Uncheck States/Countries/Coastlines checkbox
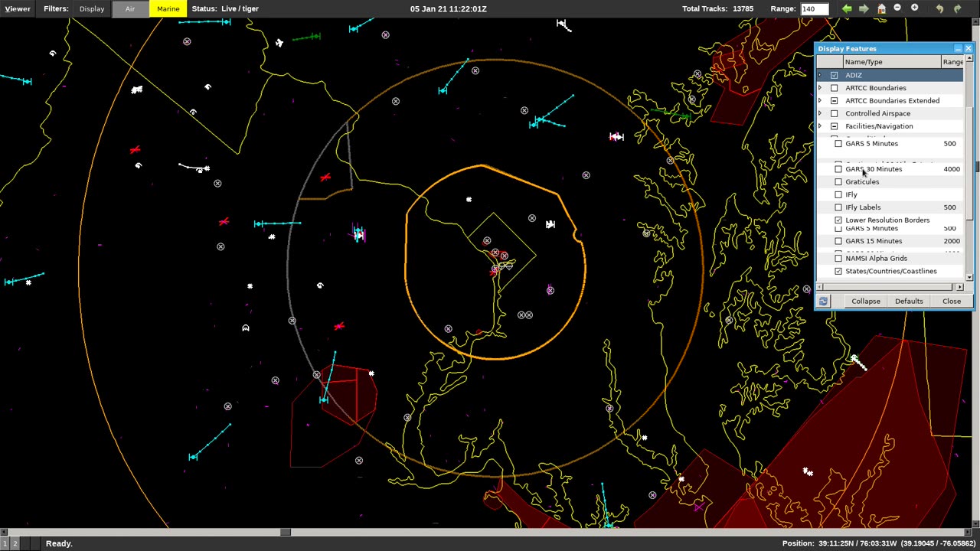 click(x=838, y=272)
